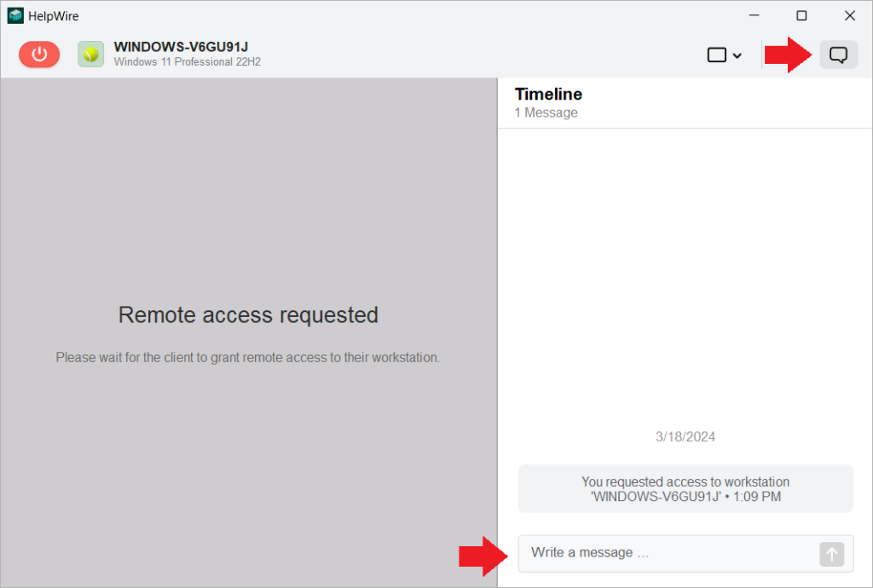873x588 pixels.
Task: Select the tennis-ball workstation avatar
Action: (x=90, y=54)
